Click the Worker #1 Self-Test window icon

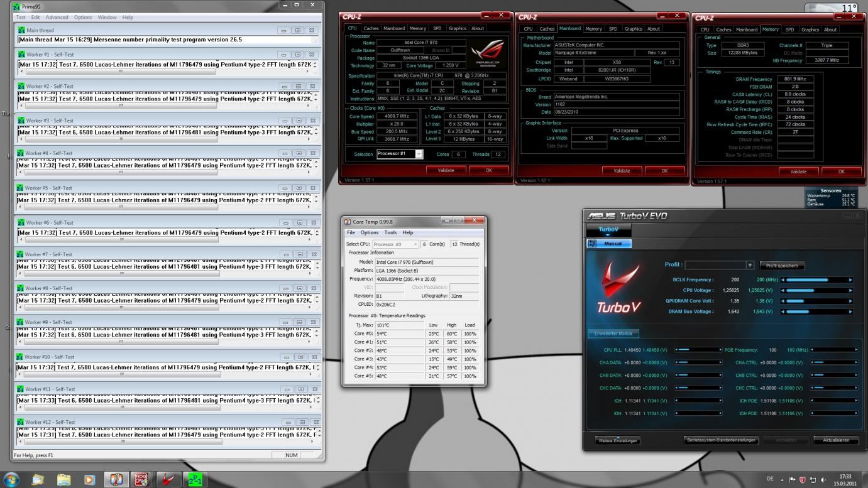click(x=22, y=55)
